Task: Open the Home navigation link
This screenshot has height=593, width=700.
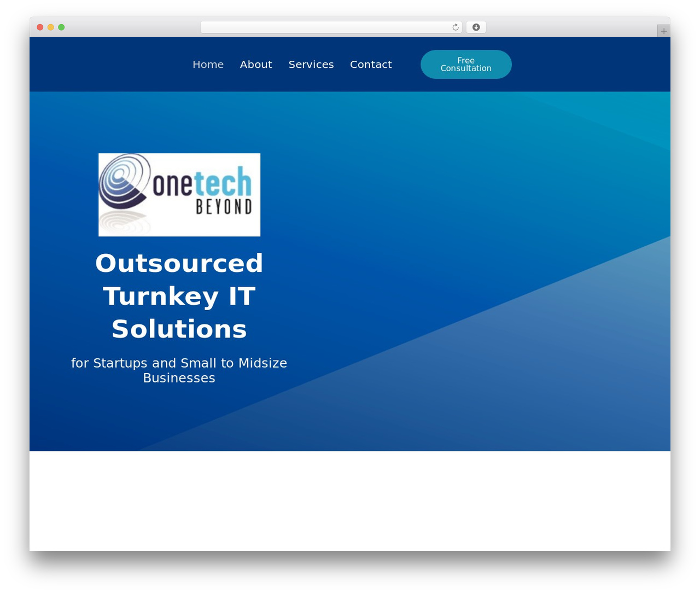Action: pos(208,65)
